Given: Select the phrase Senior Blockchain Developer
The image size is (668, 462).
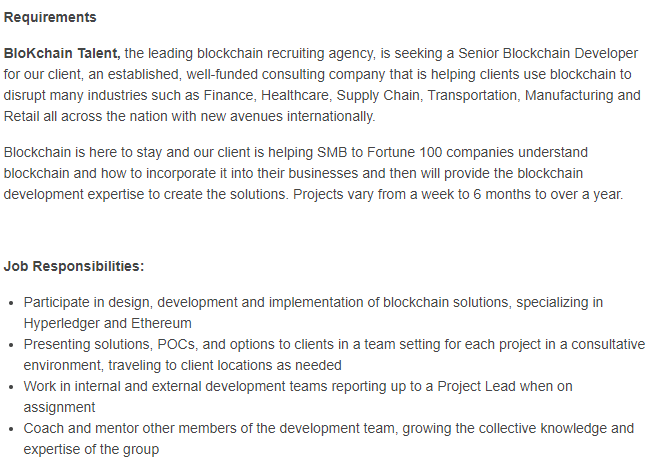Looking at the screenshot, I should [548, 53].
